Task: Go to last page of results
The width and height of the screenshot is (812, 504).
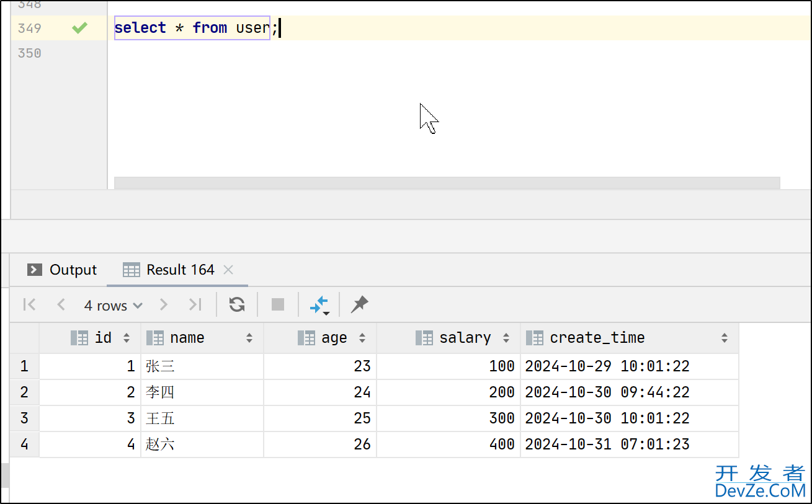Action: pos(195,304)
